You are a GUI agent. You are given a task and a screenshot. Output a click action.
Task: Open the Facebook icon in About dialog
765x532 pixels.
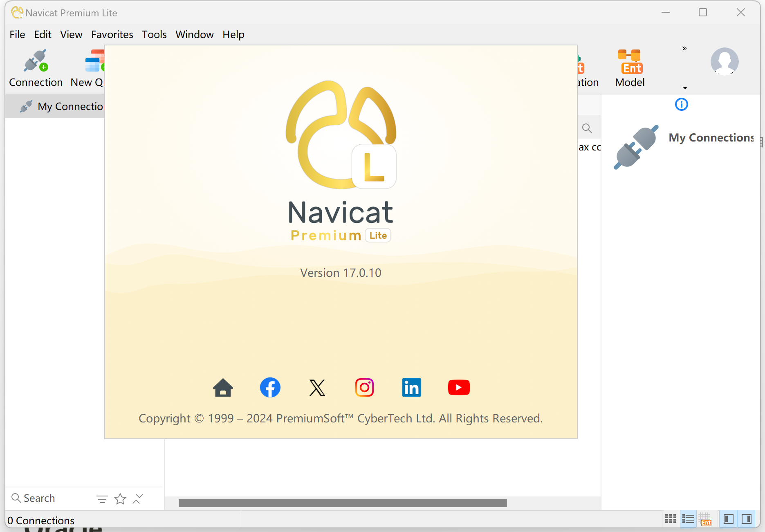coord(270,387)
